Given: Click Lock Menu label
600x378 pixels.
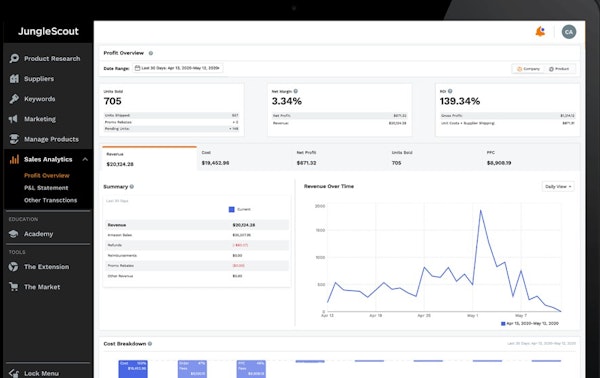Looking at the screenshot, I should (x=41, y=373).
